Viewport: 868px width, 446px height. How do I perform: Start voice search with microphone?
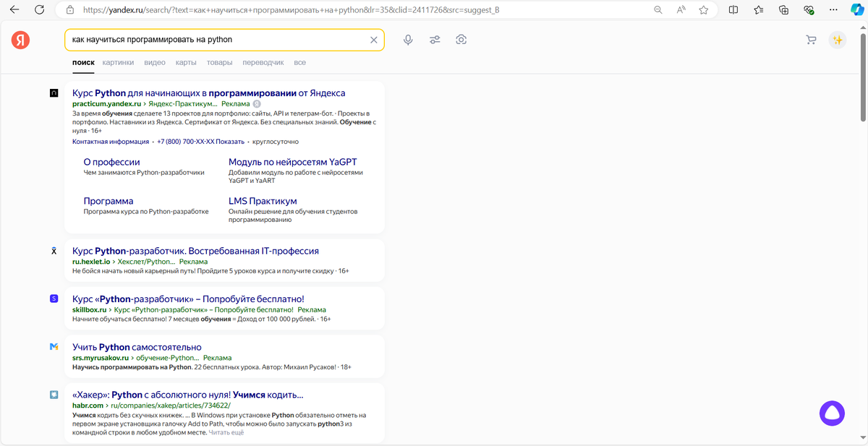(x=408, y=40)
